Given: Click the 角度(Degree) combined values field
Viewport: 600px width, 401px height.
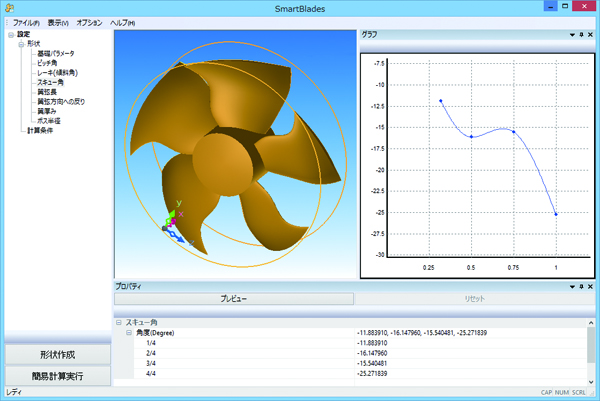Looking at the screenshot, I should [x=470, y=333].
